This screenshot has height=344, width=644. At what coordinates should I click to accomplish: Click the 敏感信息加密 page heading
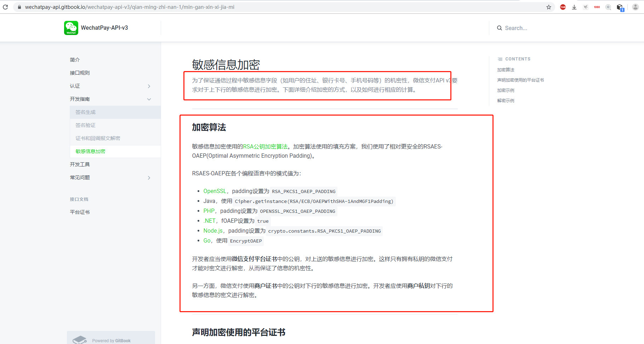pos(226,65)
